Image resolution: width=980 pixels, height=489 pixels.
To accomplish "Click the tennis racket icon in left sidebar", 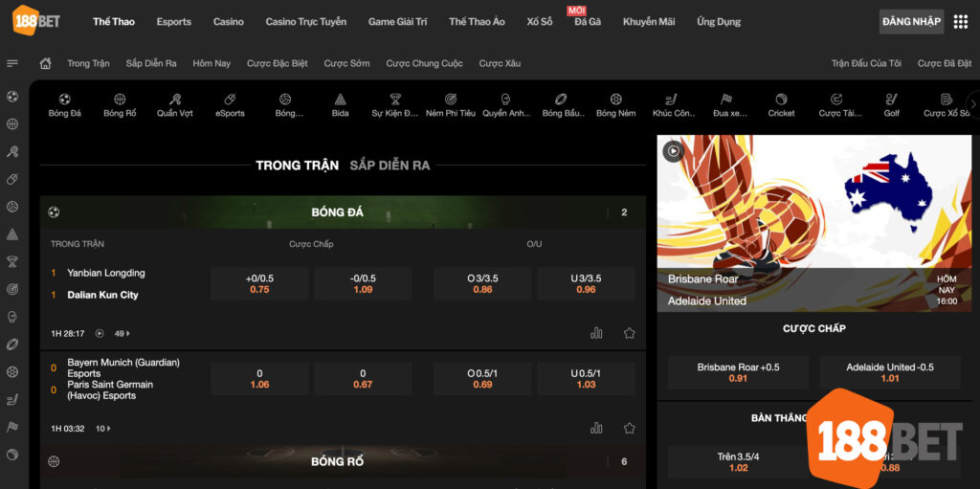I will click(x=12, y=151).
